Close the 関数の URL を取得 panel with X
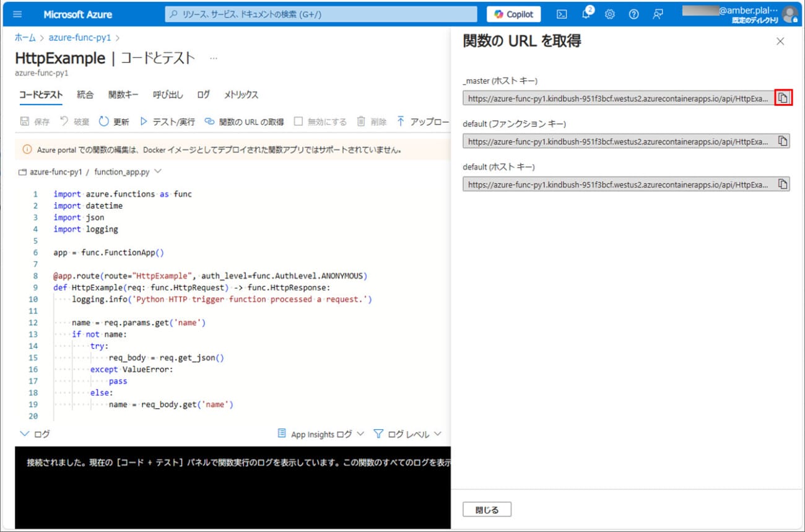This screenshot has height=532, width=805. click(x=780, y=41)
